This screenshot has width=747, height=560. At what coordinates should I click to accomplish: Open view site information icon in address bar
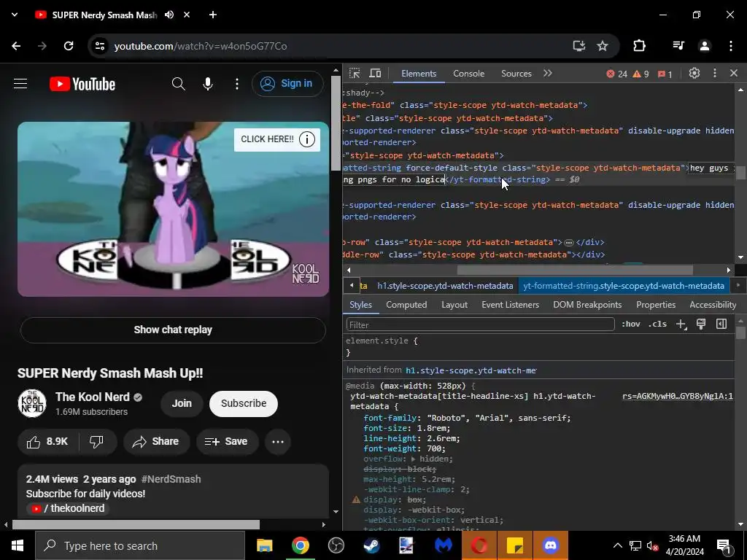click(99, 46)
